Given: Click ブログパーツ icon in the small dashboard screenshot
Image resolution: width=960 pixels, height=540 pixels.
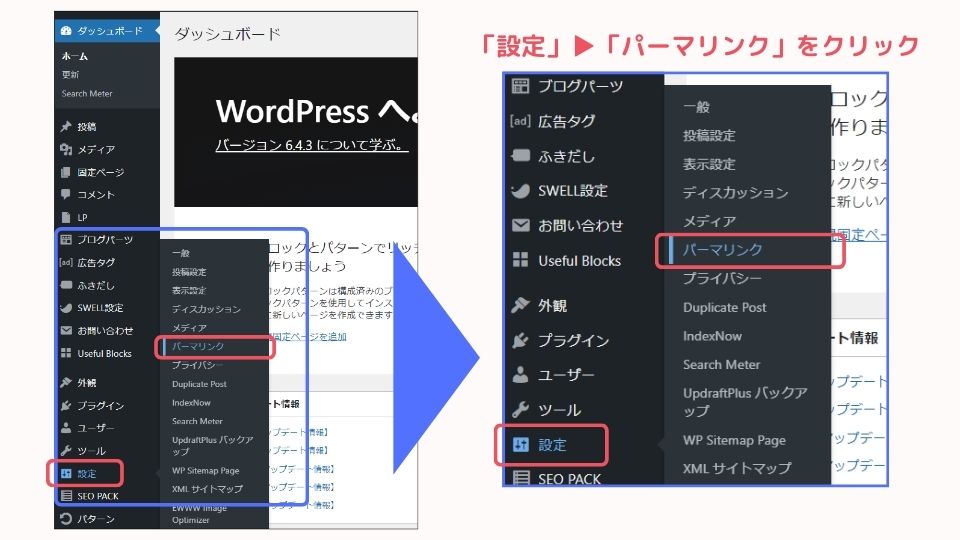Looking at the screenshot, I should click(x=66, y=239).
